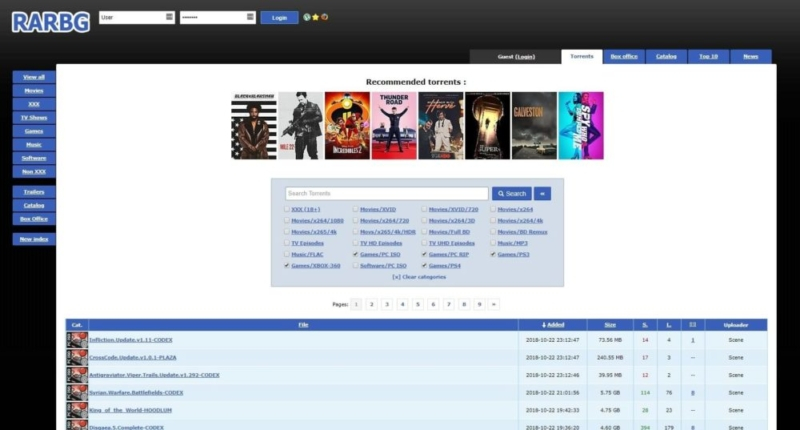Open the Box office tab
This screenshot has width=800, height=430.
tap(624, 57)
